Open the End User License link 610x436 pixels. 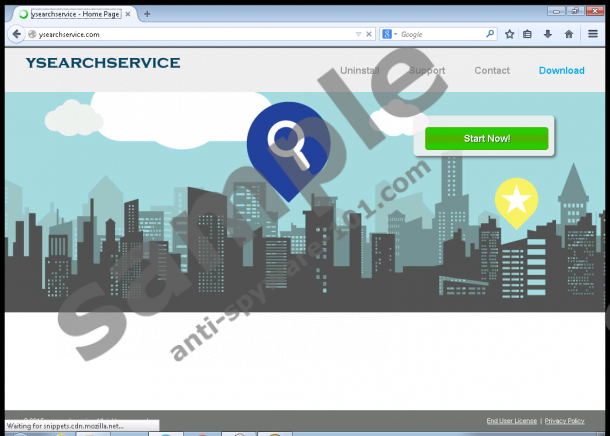pyautogui.click(x=512, y=421)
